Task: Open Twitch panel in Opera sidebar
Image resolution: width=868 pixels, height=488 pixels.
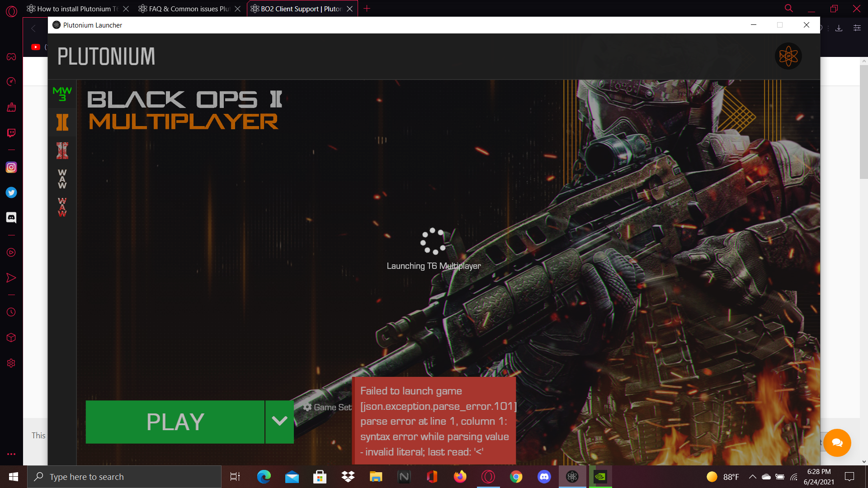Action: coord(11,133)
